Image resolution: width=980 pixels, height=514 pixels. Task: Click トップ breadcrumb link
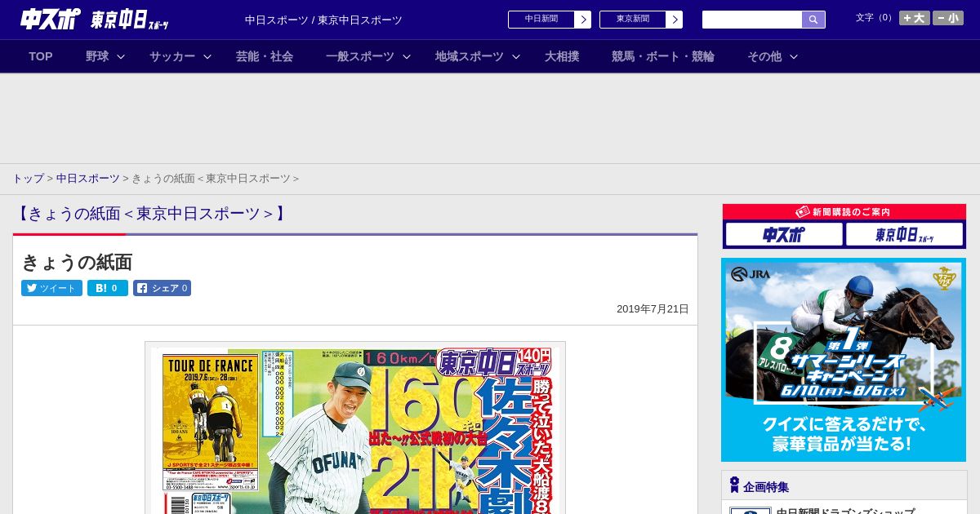[x=28, y=178]
